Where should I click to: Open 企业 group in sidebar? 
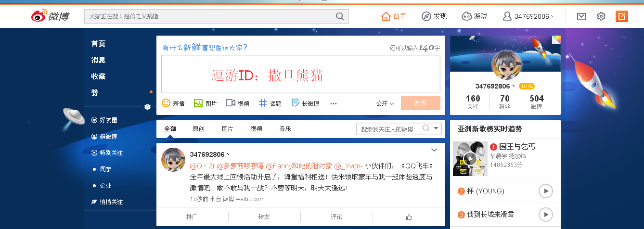[105, 186]
